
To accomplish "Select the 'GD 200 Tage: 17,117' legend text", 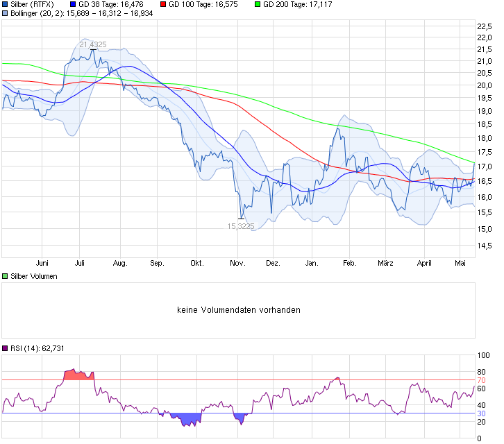I will coord(298,4).
